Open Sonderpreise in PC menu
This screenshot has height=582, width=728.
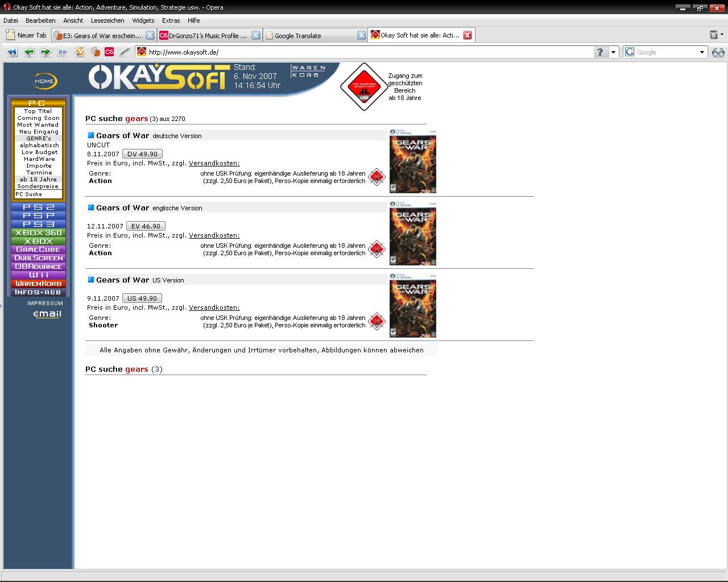pos(38,186)
